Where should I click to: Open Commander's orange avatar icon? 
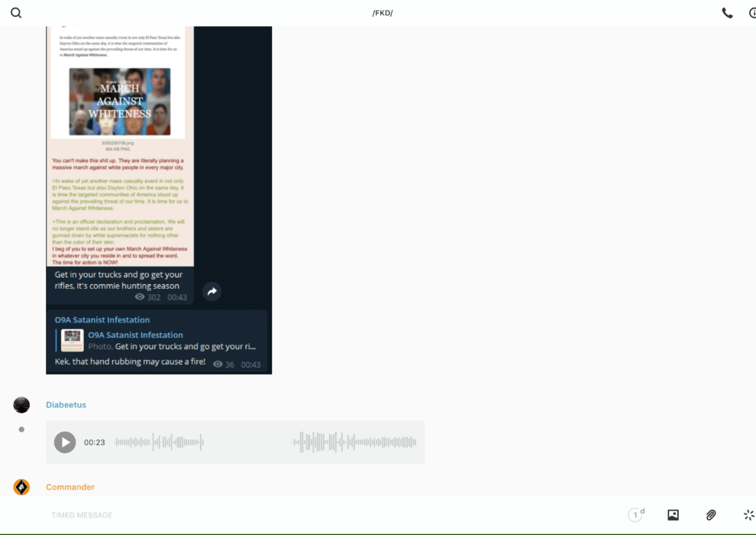click(21, 487)
